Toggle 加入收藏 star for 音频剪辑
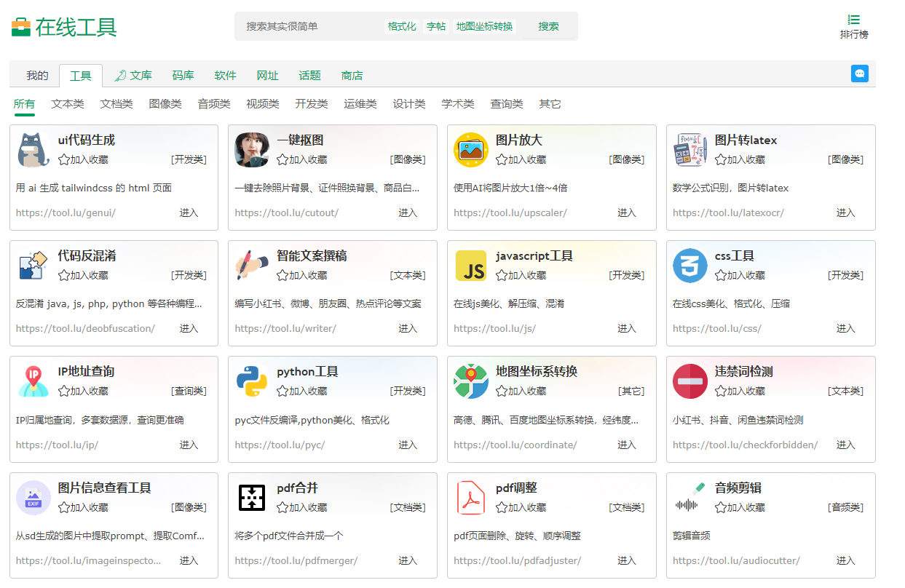This screenshot has width=905, height=588. click(720, 507)
